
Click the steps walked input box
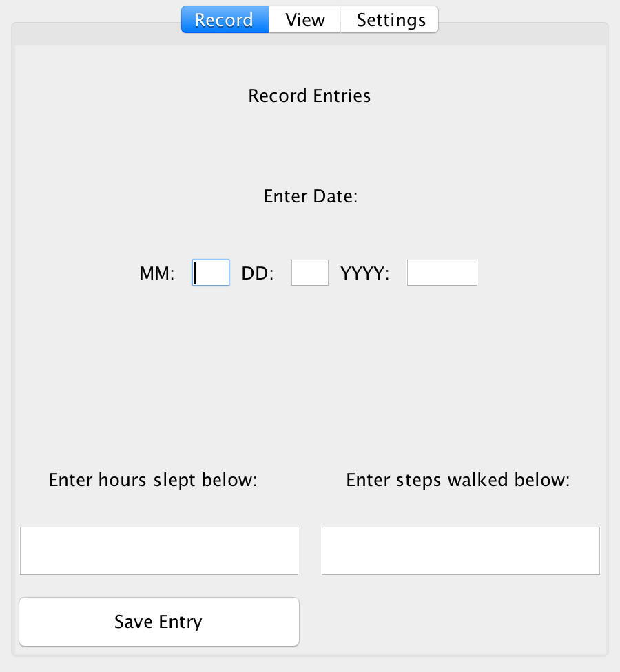461,551
